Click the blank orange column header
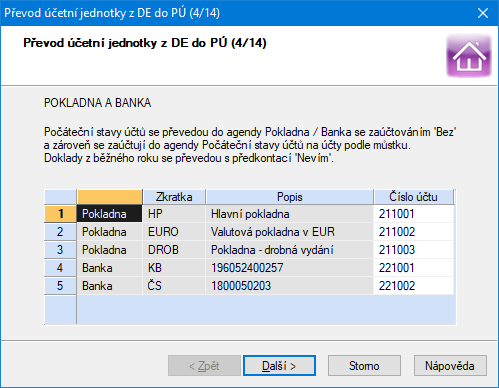Screen dimensions: 499x388 pyautogui.click(x=110, y=197)
